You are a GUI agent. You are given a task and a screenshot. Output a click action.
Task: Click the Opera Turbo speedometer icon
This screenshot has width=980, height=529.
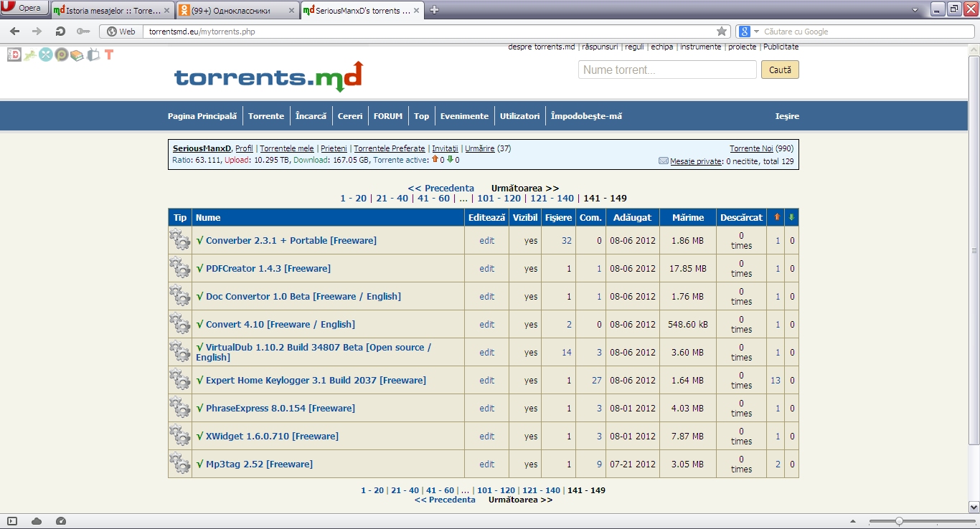click(61, 521)
